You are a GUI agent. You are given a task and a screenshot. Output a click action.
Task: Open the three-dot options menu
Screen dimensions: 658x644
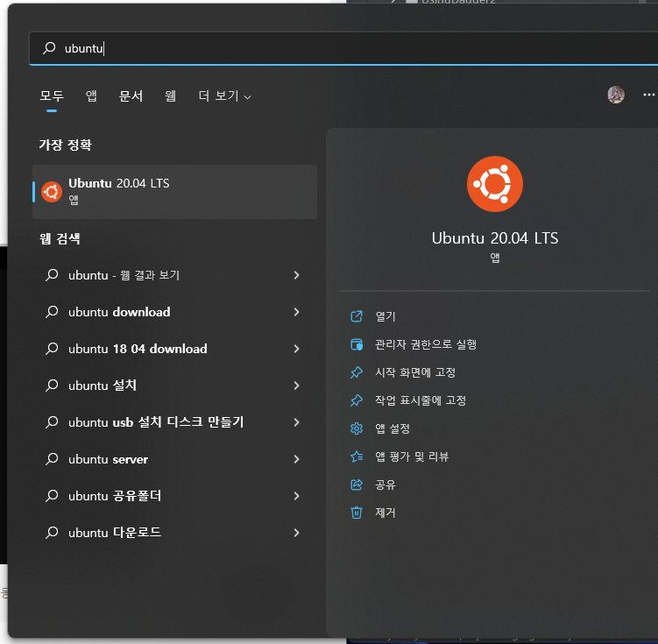(x=648, y=95)
